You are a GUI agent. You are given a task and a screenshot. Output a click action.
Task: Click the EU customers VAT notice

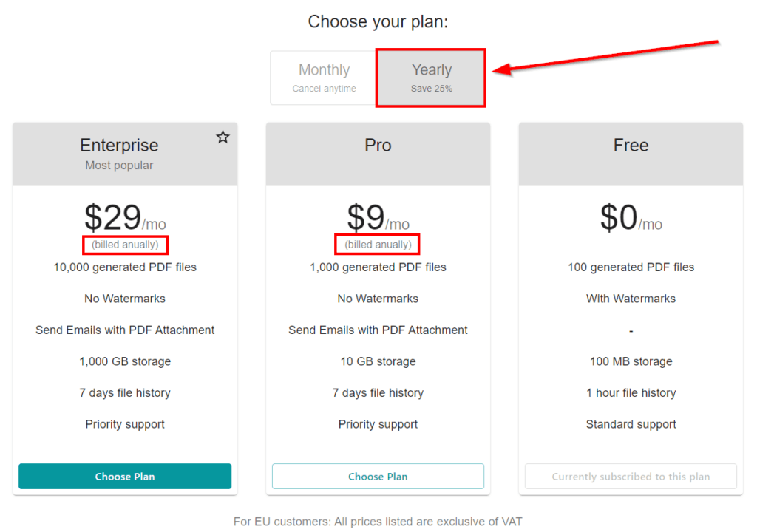(x=378, y=522)
